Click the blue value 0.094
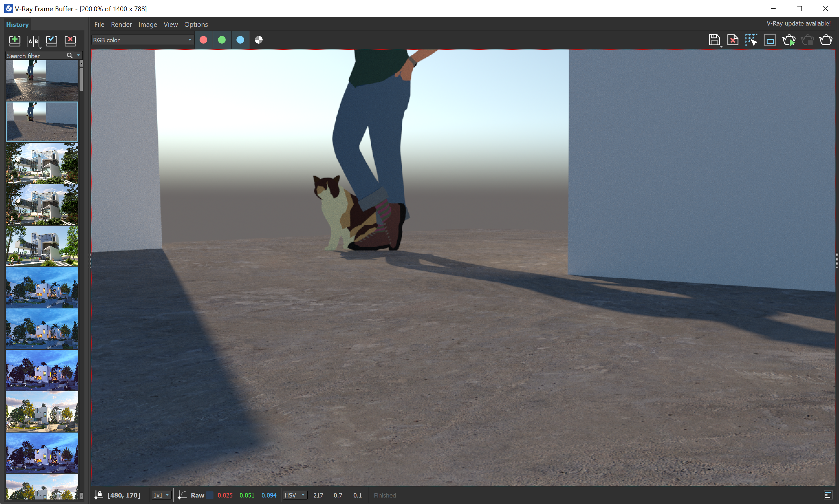Screen dimensions: 839x504 (269, 495)
